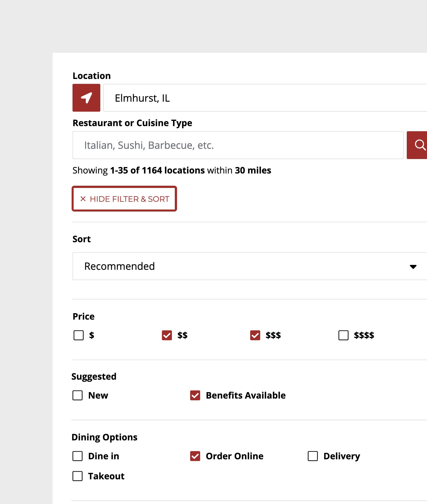Enable the $$$$ price checkbox
The height and width of the screenshot is (504, 427).
tap(343, 335)
